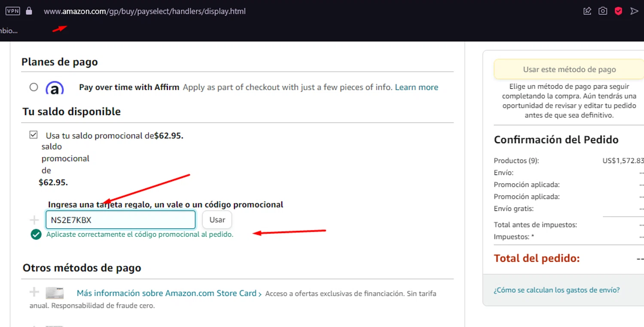644x327 pixels.
Task: Click the URL in the address bar
Action: click(x=145, y=11)
